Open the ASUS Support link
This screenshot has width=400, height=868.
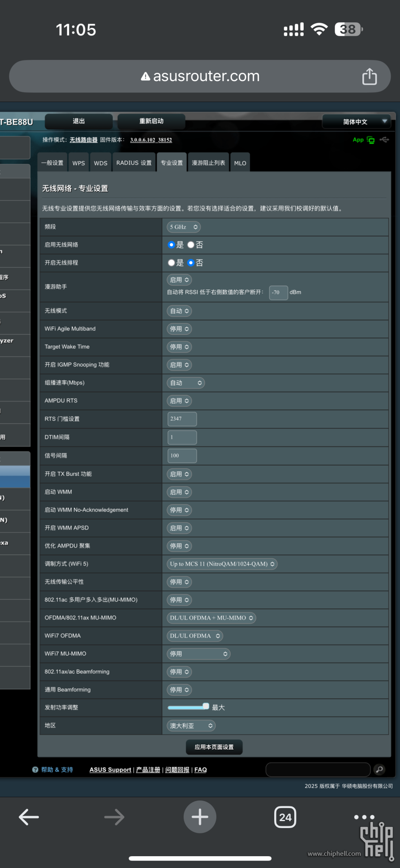coord(110,770)
